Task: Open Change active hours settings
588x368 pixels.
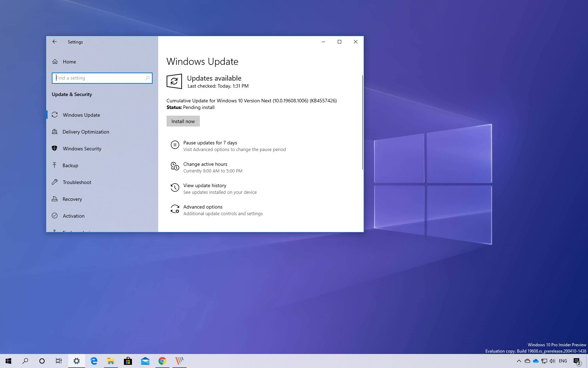Action: pos(205,164)
